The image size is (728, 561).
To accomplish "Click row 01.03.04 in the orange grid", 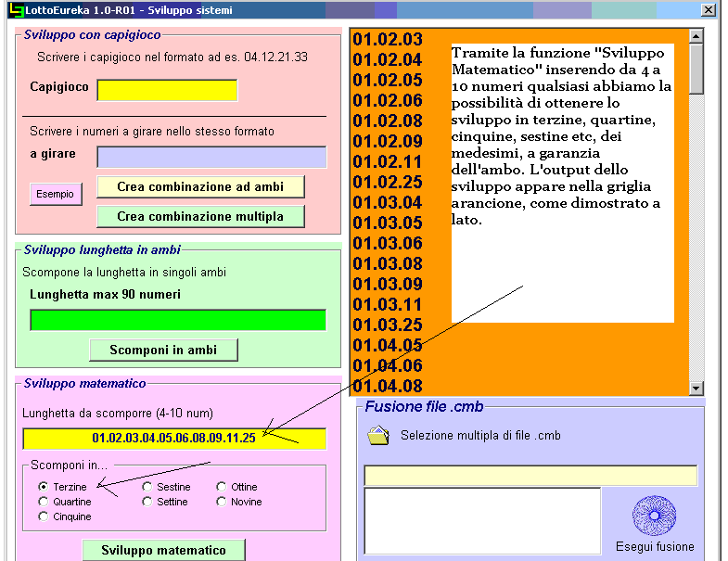I will (388, 202).
